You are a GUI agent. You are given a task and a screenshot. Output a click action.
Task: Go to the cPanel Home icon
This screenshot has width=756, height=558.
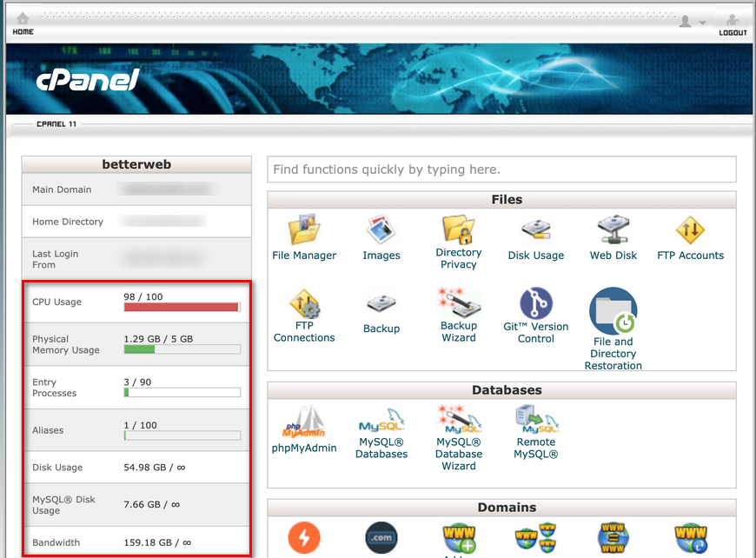pos(23,19)
